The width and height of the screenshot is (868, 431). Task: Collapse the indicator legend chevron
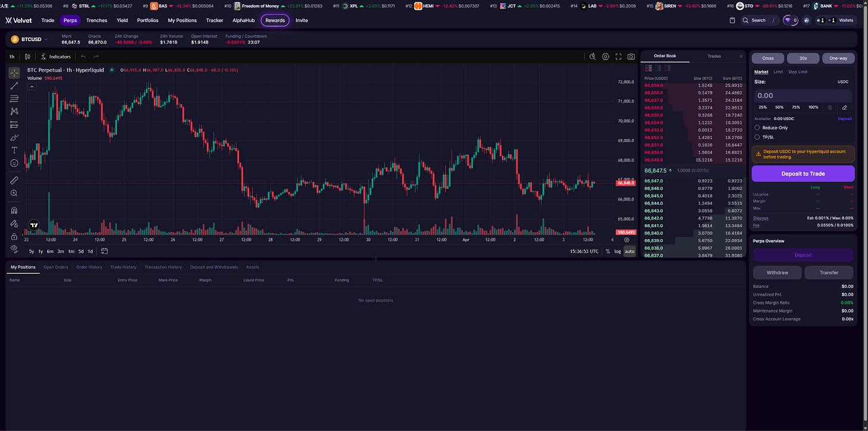[32, 86]
